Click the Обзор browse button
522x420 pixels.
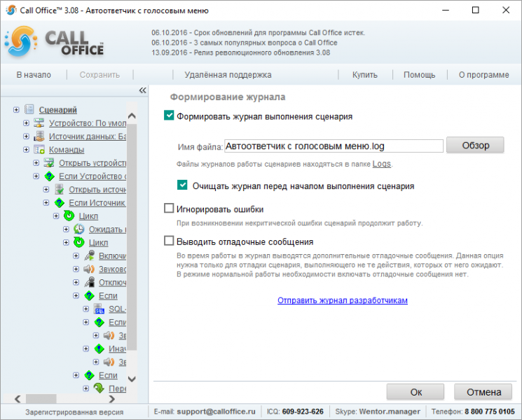click(475, 145)
